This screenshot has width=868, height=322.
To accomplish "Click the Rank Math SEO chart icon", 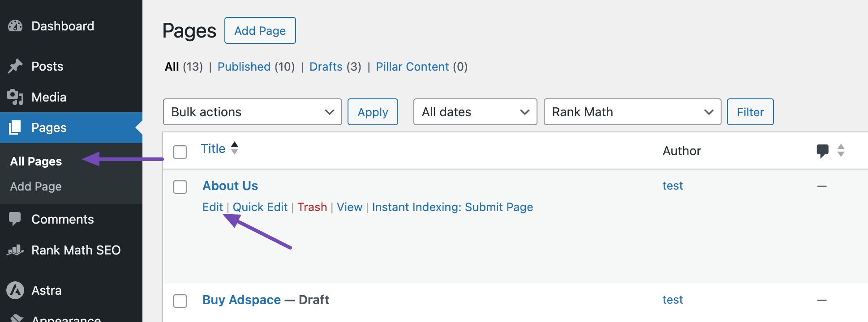I will pos(15,250).
